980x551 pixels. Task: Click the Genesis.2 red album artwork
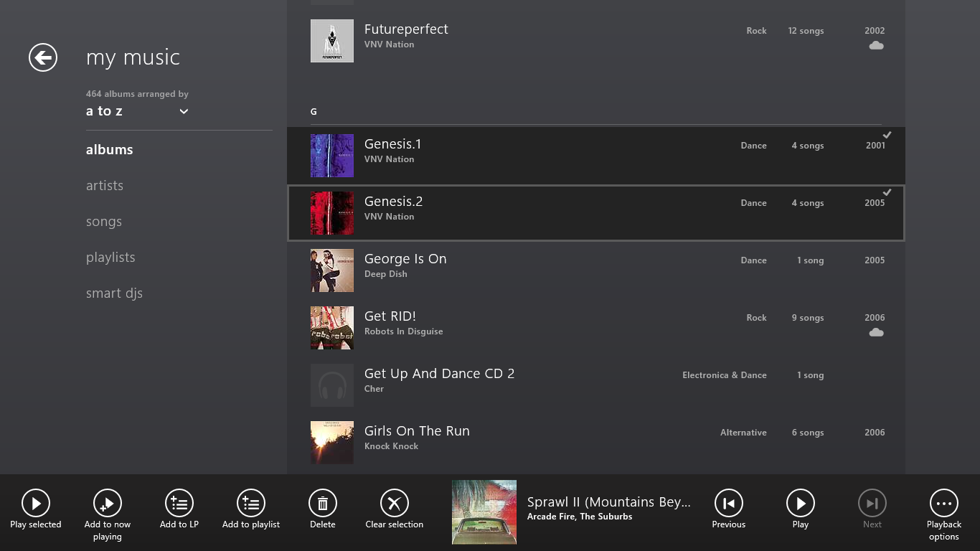[332, 213]
